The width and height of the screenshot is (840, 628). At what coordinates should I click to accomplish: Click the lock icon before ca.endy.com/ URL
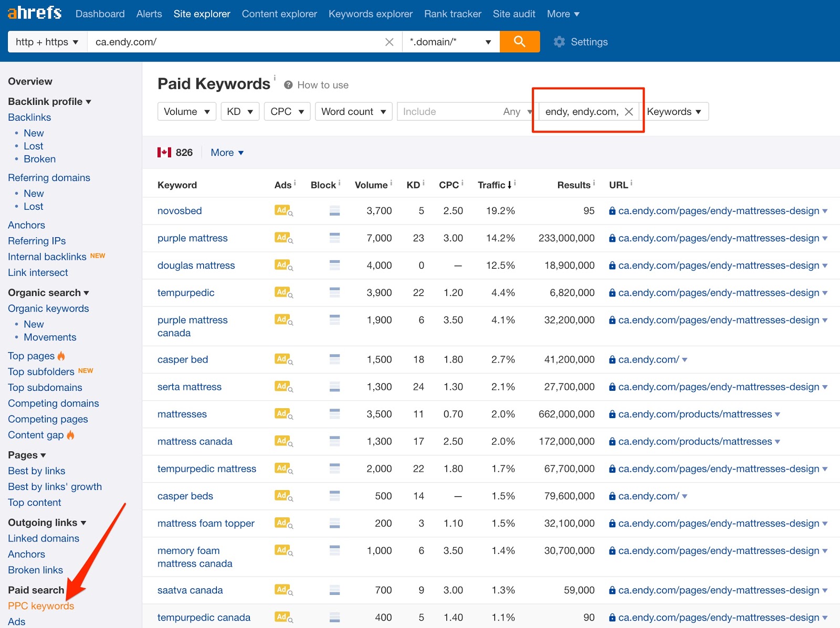click(x=612, y=359)
